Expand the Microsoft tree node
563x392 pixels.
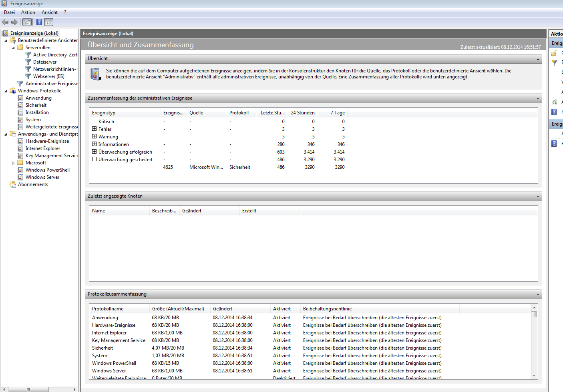point(13,163)
